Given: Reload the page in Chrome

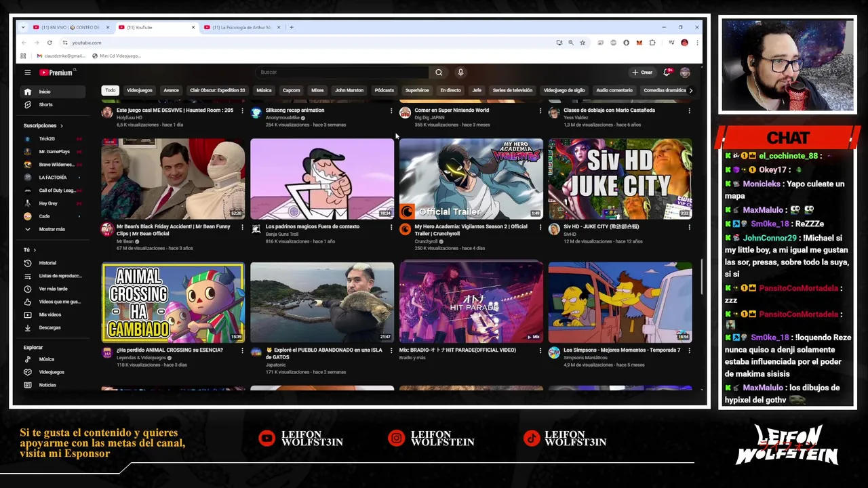Looking at the screenshot, I should point(50,43).
